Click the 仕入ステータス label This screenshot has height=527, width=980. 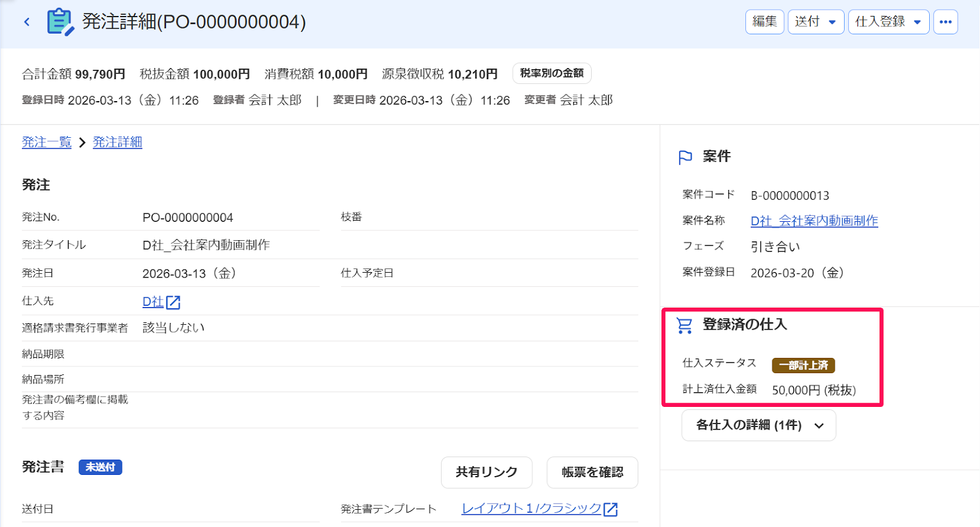(719, 363)
